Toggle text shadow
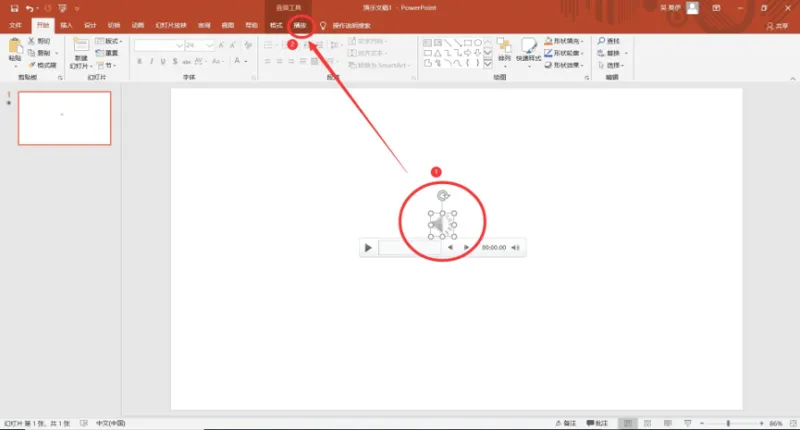800x430 pixels. click(x=174, y=61)
